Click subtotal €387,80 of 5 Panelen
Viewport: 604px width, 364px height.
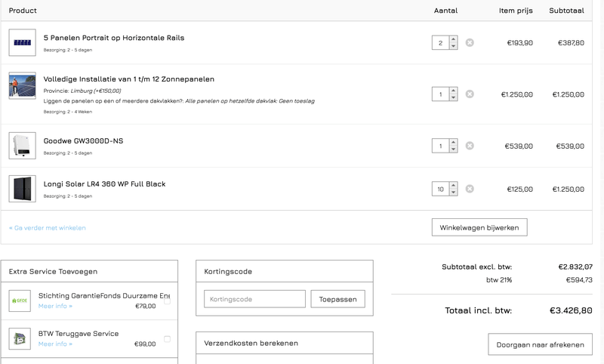click(571, 43)
